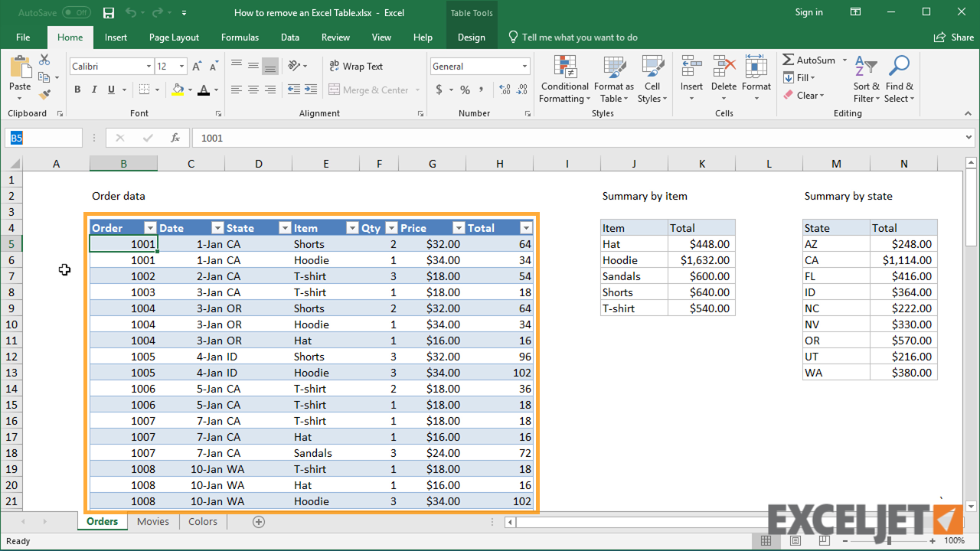Open Conditional Formatting menu
Viewport: 980px width, 551px height.
click(564, 80)
